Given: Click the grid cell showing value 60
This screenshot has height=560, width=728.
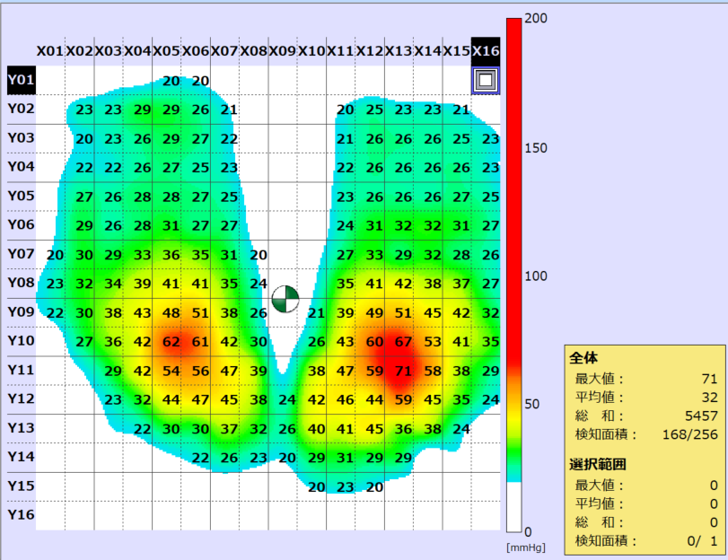Looking at the screenshot, I should 374,341.
